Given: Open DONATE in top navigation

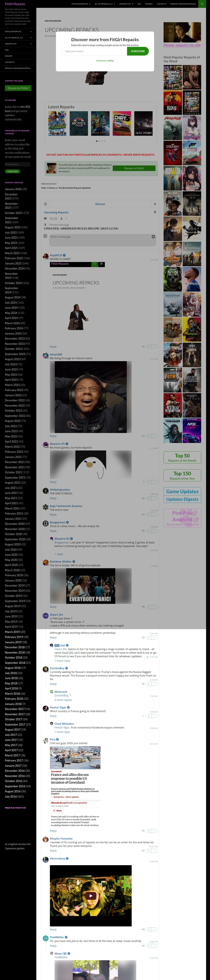Looking at the screenshot, I should pos(149,4).
